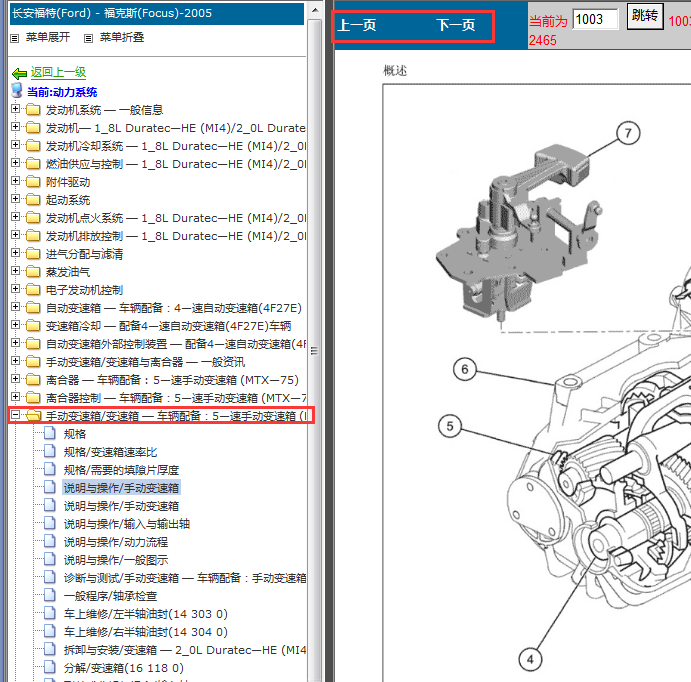Viewport: 691px width, 682px height.
Task: Click 当前:动力系统 label
Action: point(62,92)
